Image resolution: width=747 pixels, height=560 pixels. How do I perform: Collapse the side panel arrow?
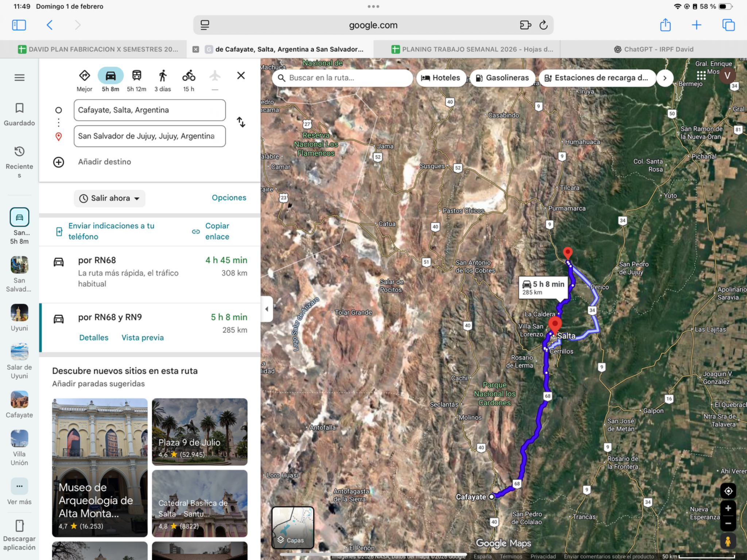[267, 309]
